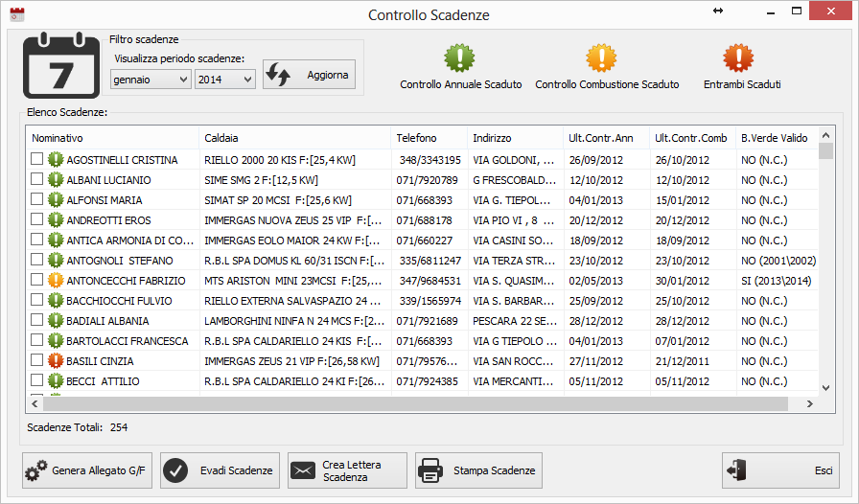This screenshot has width=859, height=504.
Task: Click address VIA PIO VI , 8
Action: tap(514, 220)
